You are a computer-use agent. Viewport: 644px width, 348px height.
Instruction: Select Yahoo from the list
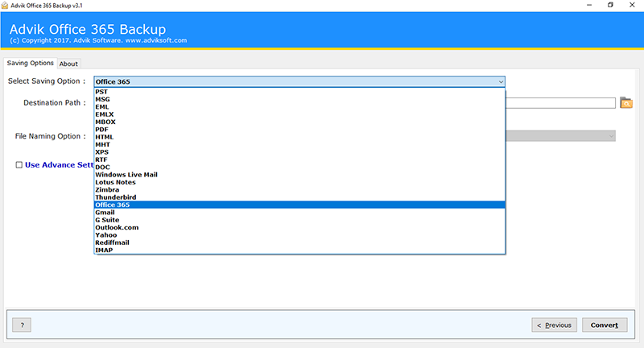pyautogui.click(x=299, y=234)
